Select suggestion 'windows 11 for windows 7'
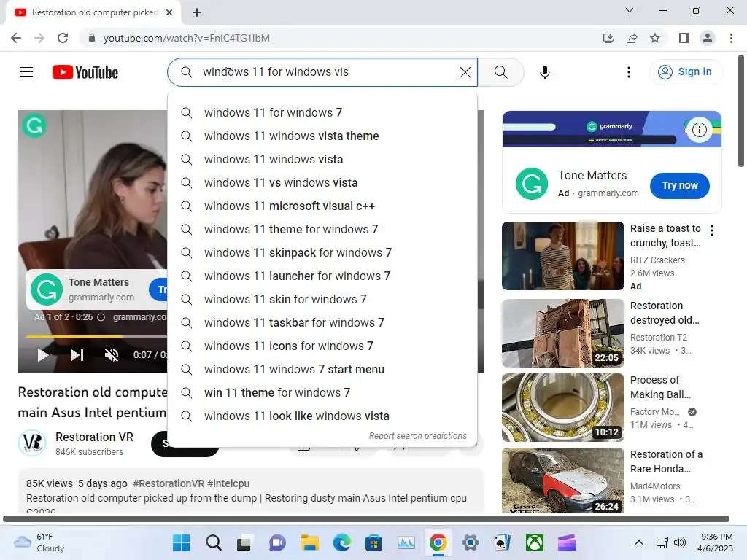Screen dimensions: 747x560 (x=322, y=112)
